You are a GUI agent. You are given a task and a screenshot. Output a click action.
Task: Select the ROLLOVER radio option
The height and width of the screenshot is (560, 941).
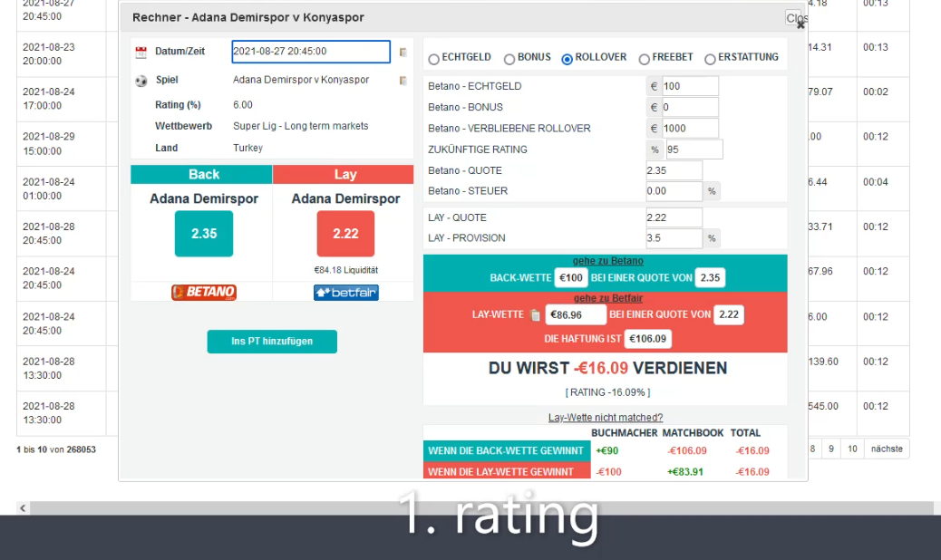coord(568,59)
